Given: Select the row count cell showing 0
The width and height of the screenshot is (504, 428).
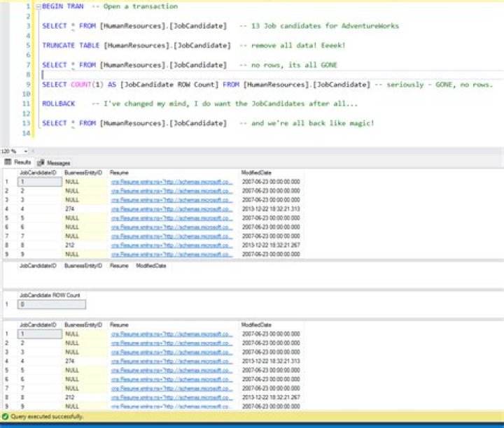Looking at the screenshot, I should coord(52,304).
